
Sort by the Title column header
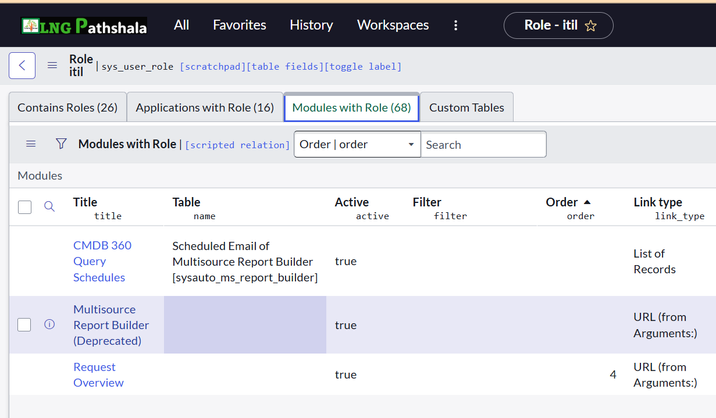[x=85, y=202]
